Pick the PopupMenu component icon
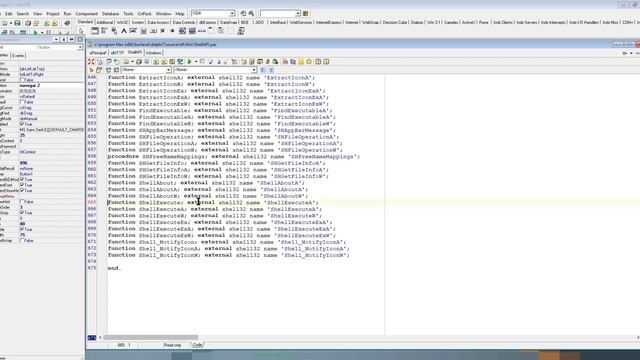This screenshot has height=360, width=640. [x=114, y=31]
